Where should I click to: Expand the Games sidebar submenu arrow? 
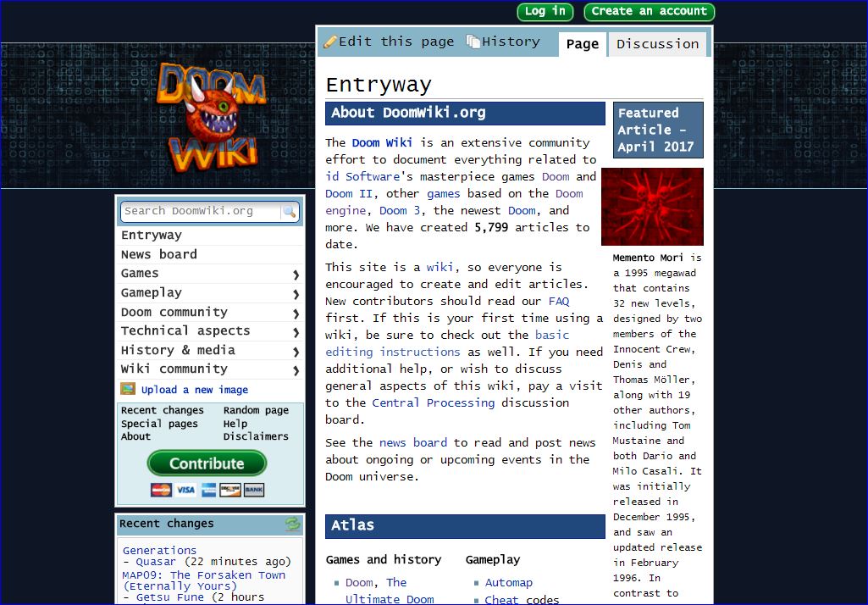point(296,275)
